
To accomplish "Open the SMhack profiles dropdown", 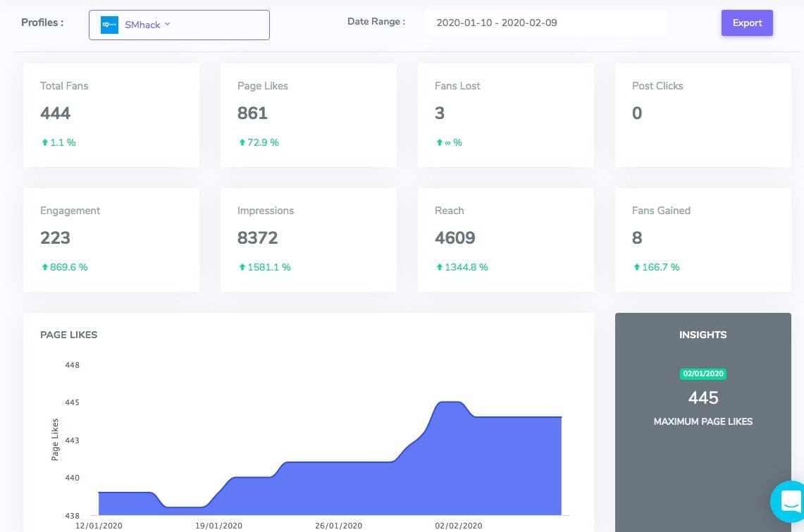I will coord(179,25).
